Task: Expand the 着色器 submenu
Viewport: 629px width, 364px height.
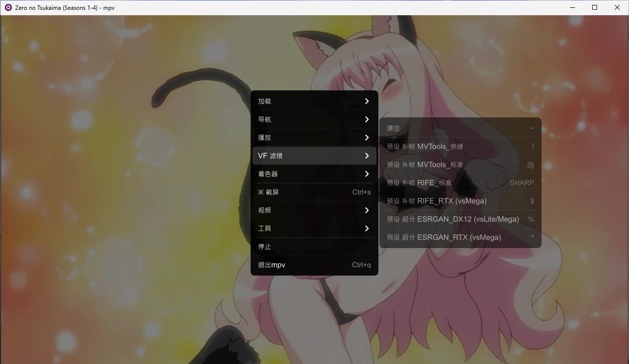Action: coord(314,174)
